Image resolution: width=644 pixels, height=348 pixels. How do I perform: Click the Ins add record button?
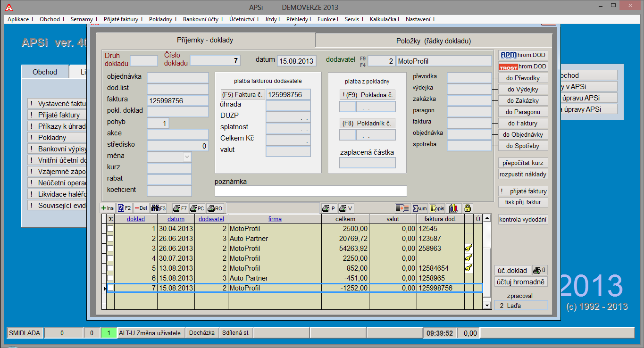coord(108,208)
